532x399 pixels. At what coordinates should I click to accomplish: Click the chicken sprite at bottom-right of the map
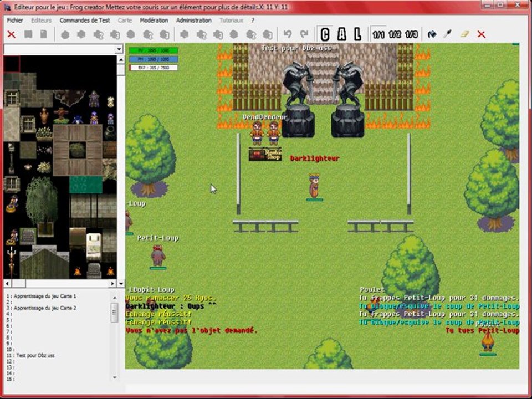click(x=488, y=341)
